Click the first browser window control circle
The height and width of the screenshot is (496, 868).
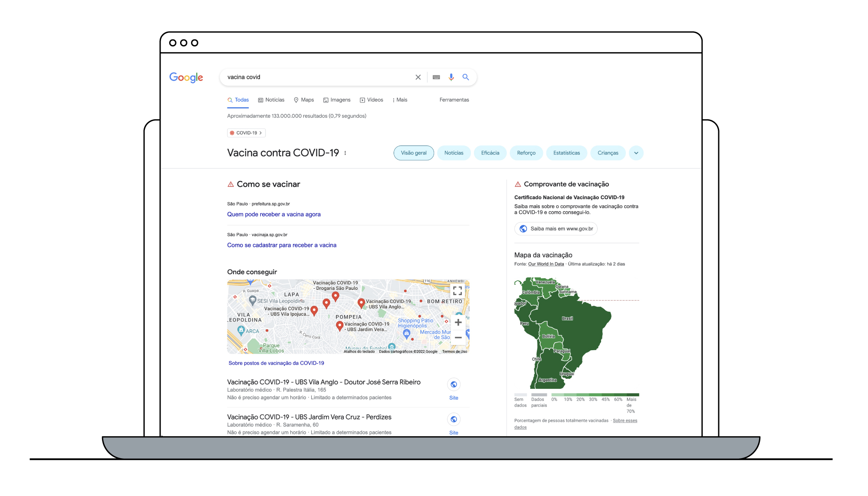[173, 43]
